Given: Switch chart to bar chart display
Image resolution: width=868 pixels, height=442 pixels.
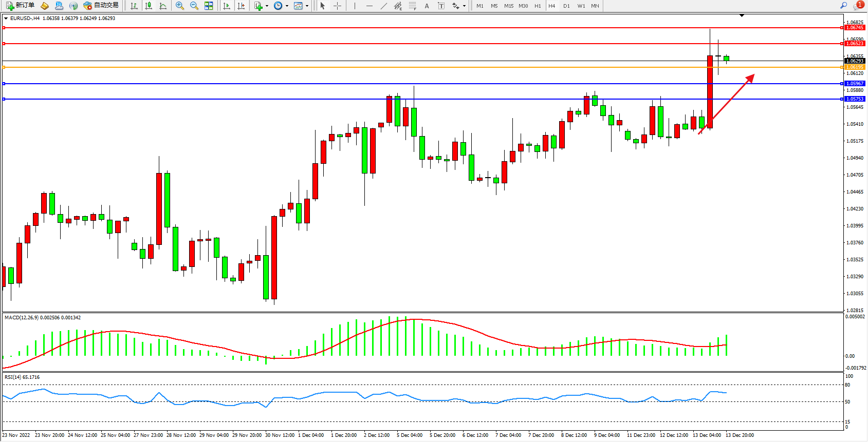Looking at the screenshot, I should click(134, 6).
